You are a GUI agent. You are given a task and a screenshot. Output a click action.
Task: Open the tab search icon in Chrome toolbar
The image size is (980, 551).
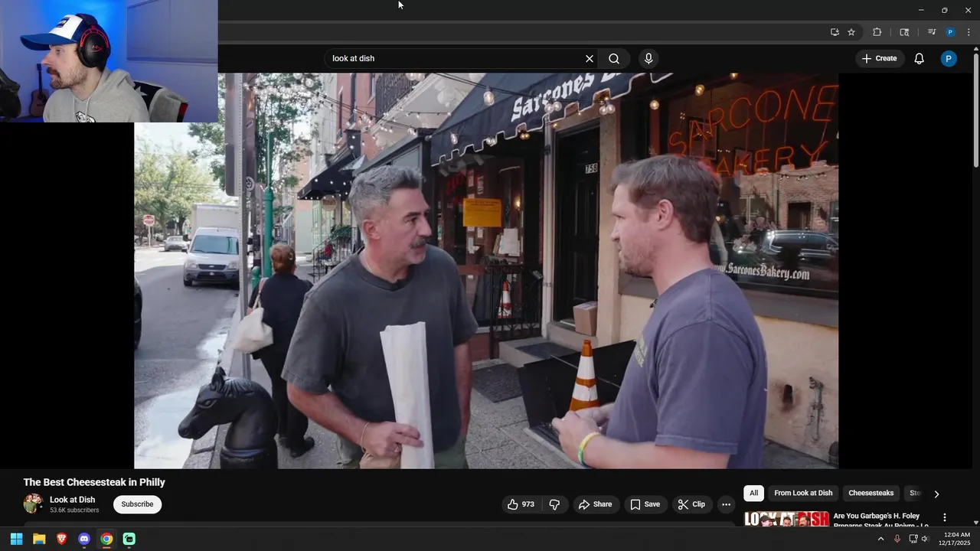click(904, 32)
